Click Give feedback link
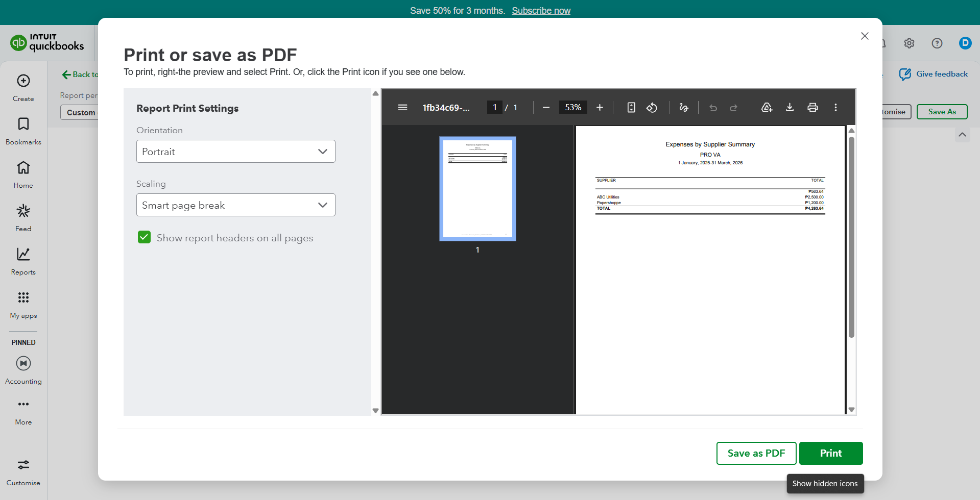The height and width of the screenshot is (500, 980). (x=934, y=74)
